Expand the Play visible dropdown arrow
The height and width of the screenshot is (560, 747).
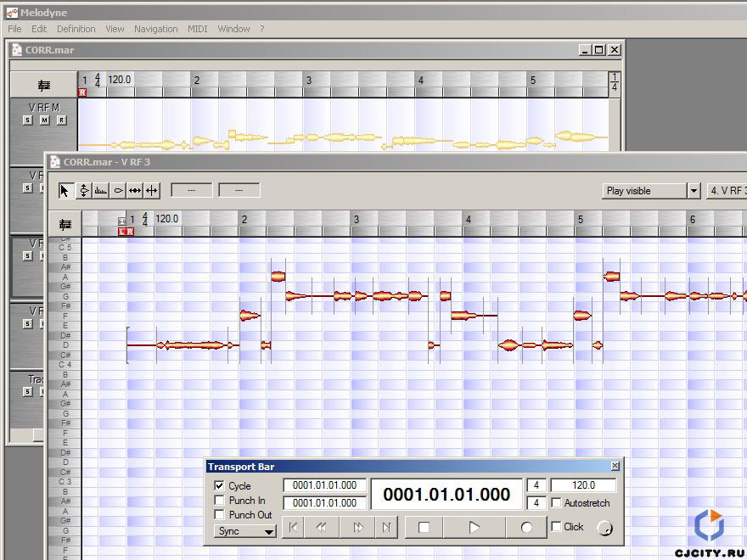(x=694, y=191)
